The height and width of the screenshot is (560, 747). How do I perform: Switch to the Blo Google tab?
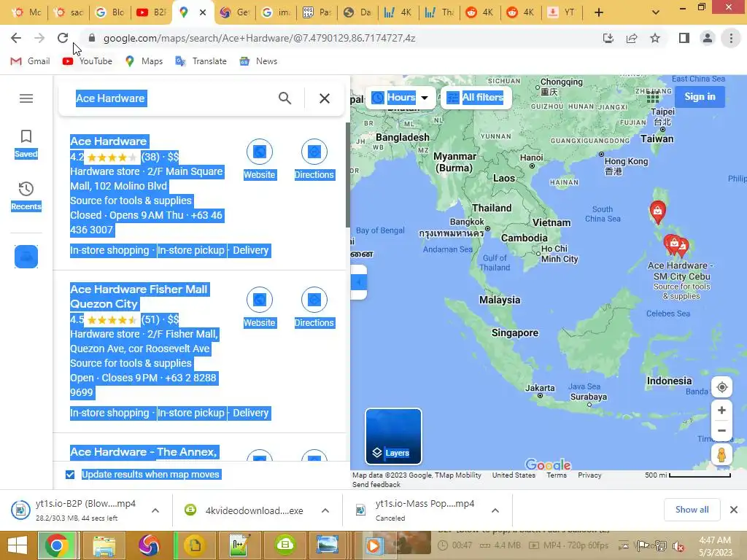point(111,12)
